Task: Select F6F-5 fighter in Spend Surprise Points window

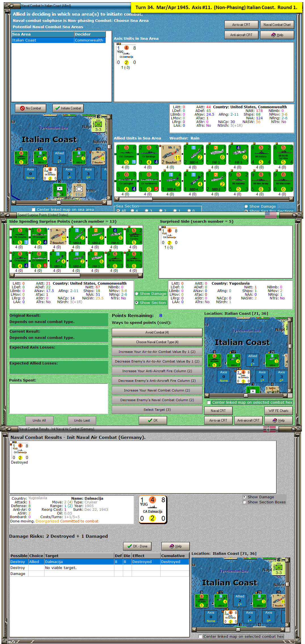Action: pyautogui.click(x=115, y=236)
